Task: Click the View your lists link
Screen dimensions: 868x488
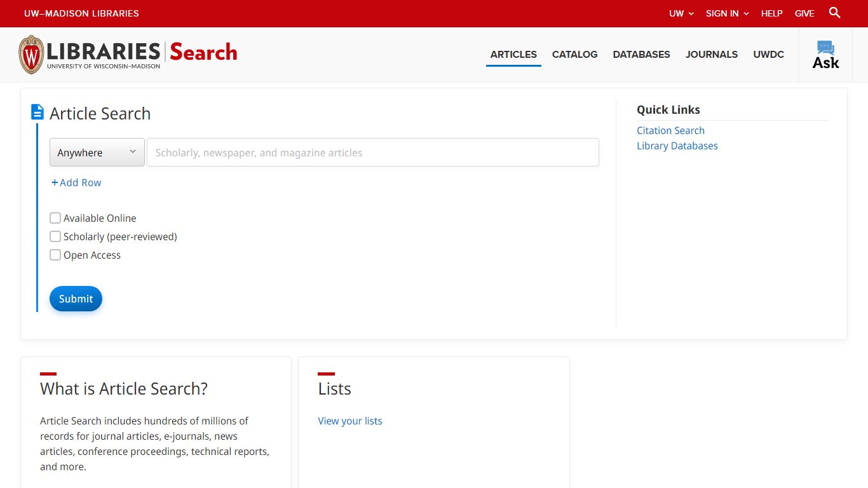Action: pos(350,421)
